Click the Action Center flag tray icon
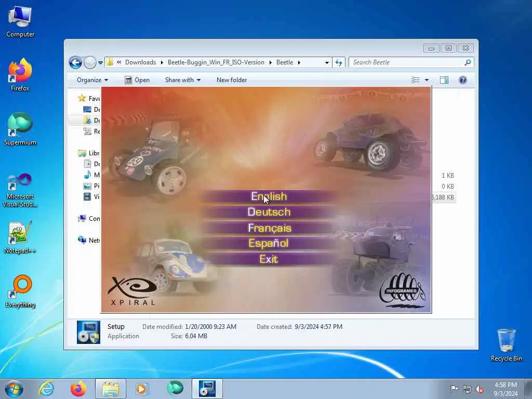 pyautogui.click(x=454, y=389)
